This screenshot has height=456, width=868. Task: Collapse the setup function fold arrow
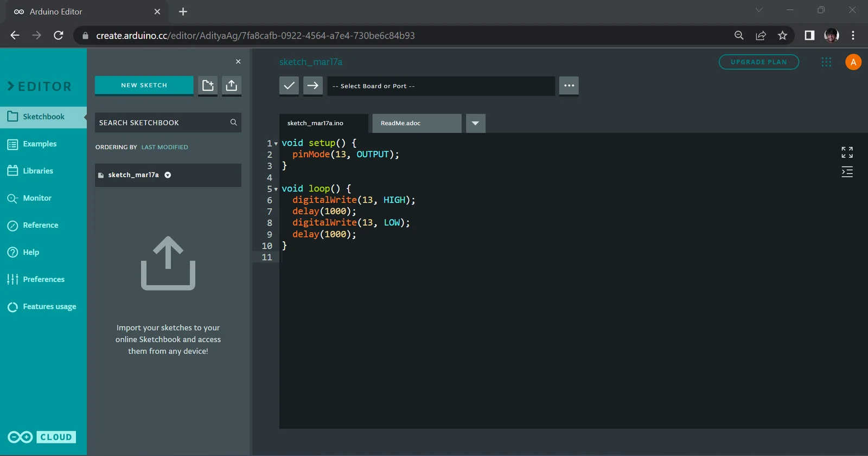(x=276, y=144)
